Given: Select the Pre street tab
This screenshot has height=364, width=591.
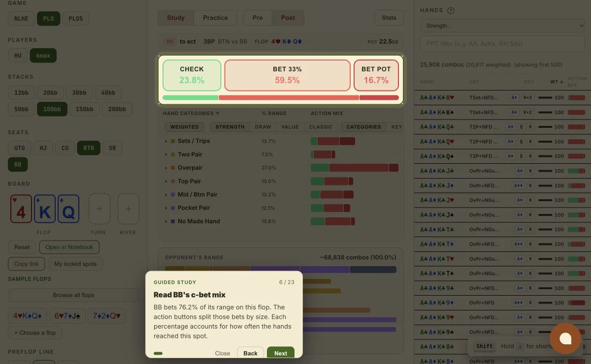Looking at the screenshot, I should click(258, 18).
